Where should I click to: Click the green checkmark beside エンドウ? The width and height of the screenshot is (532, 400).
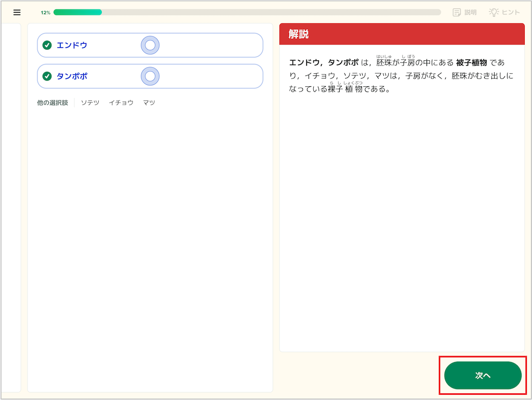47,45
